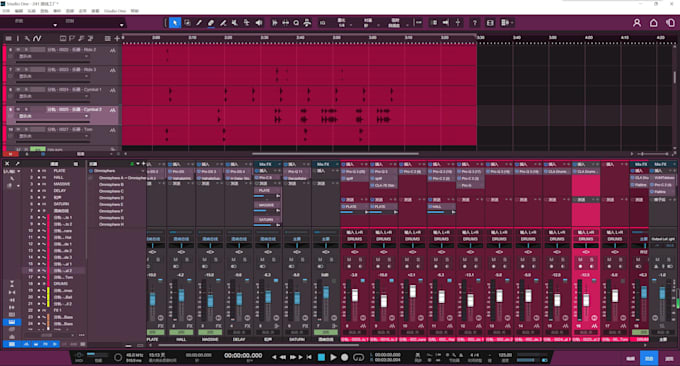680x366 pixels.
Task: Select the Paint pencil tool
Action: [x=199, y=23]
